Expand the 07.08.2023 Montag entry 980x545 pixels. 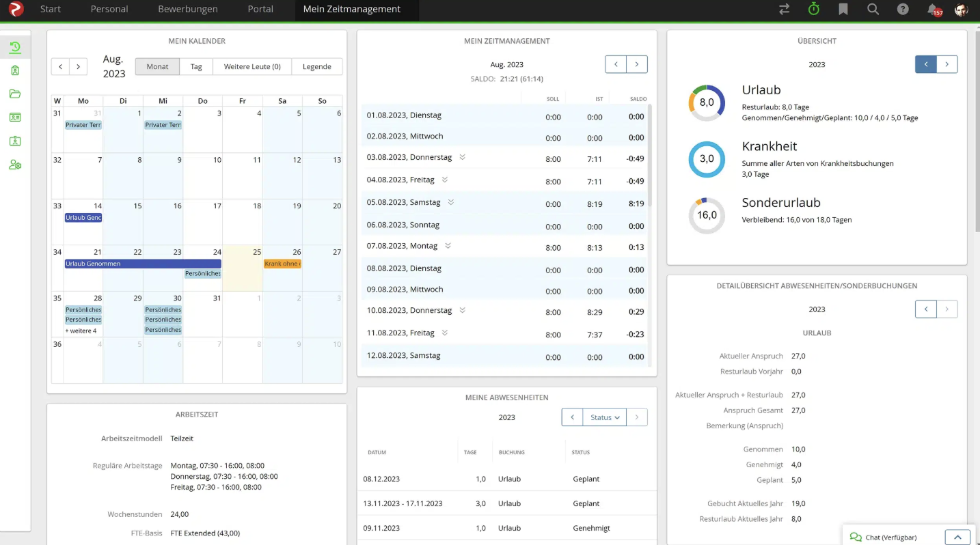[448, 246]
